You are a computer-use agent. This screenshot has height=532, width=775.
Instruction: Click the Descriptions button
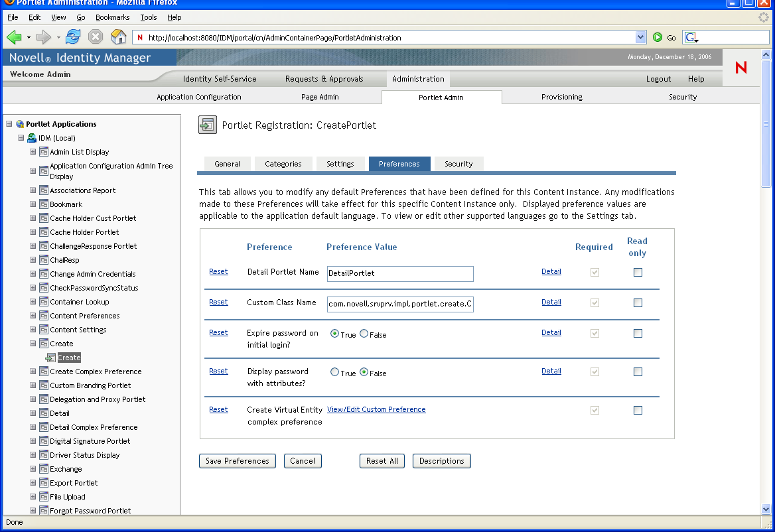click(442, 461)
